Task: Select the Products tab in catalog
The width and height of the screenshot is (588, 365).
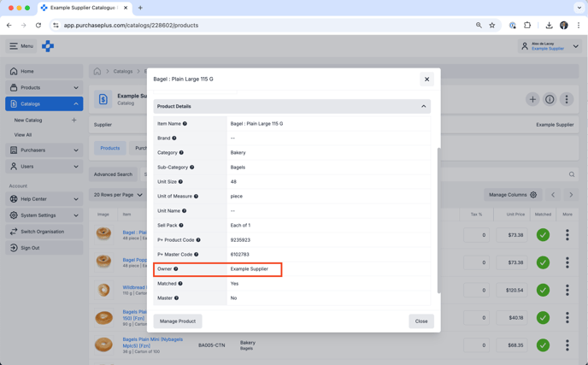Action: [110, 148]
